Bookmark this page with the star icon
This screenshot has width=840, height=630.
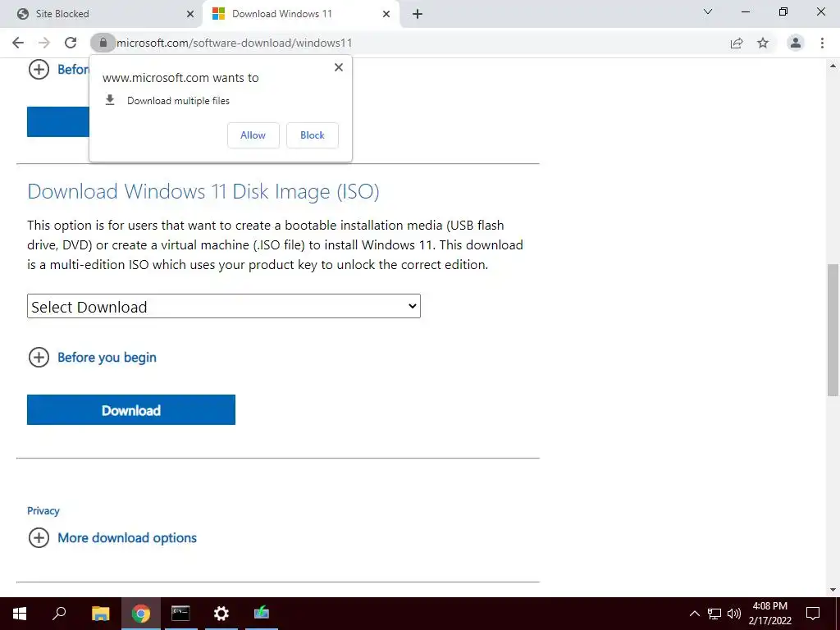763,43
